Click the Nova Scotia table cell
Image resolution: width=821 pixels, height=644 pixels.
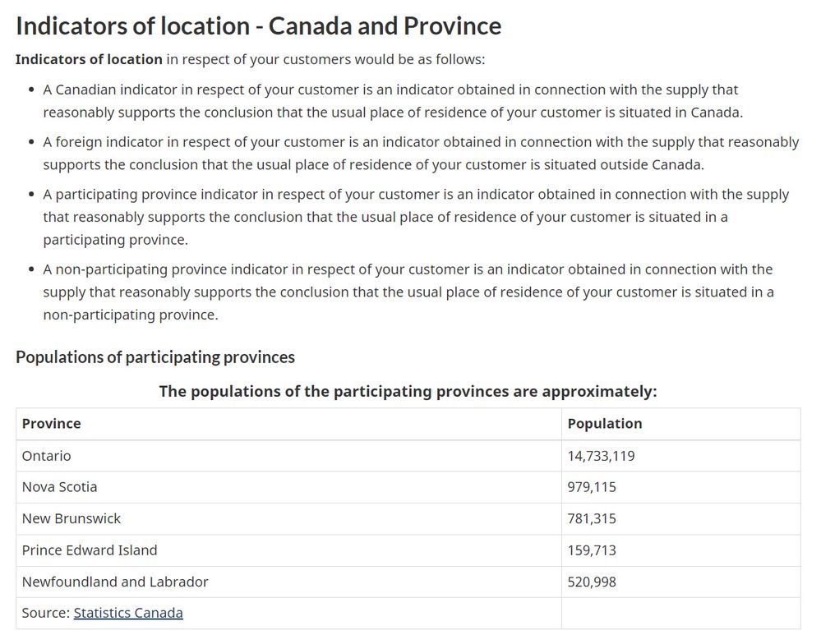pyautogui.click(x=60, y=487)
